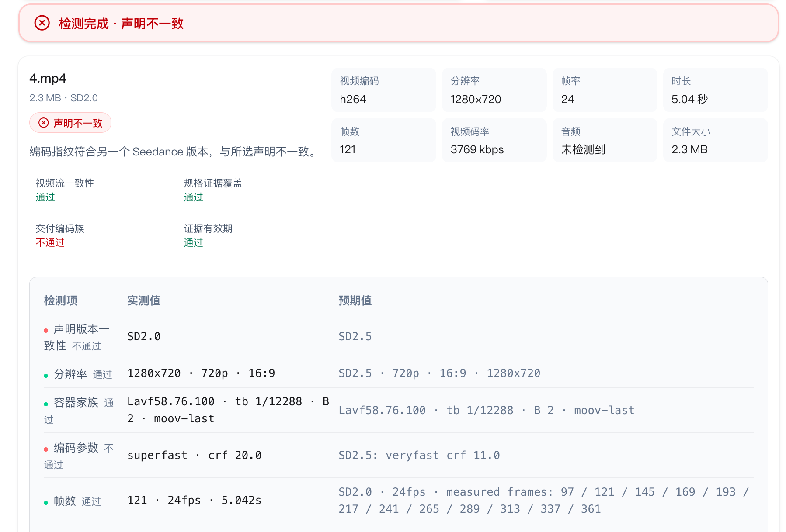Click the 音频 value 未检测到
Image resolution: width=786 pixels, height=532 pixels.
point(583,149)
